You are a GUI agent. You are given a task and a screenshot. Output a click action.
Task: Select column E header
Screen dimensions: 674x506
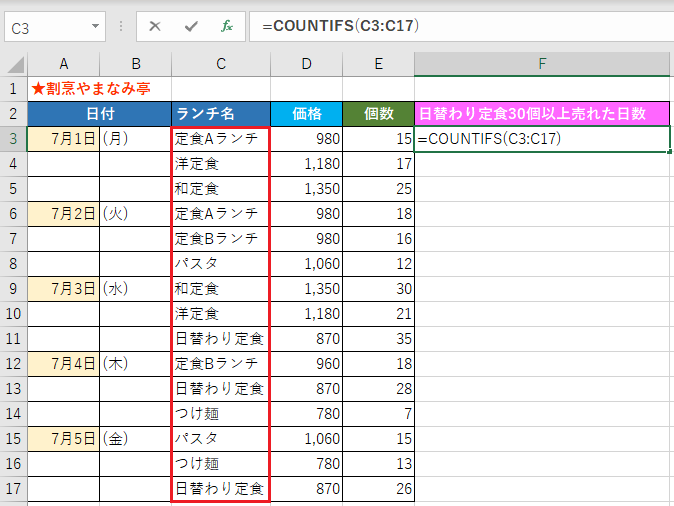point(378,64)
